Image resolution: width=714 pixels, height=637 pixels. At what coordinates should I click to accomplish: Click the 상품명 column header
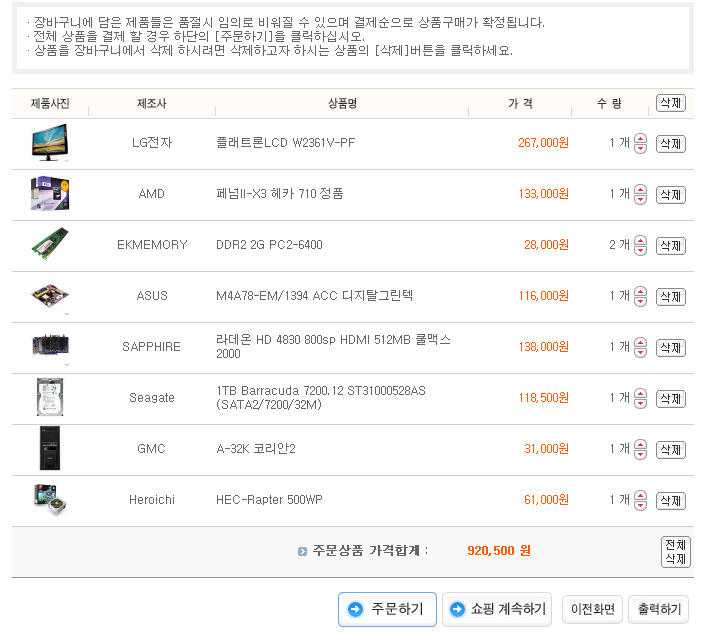(342, 103)
